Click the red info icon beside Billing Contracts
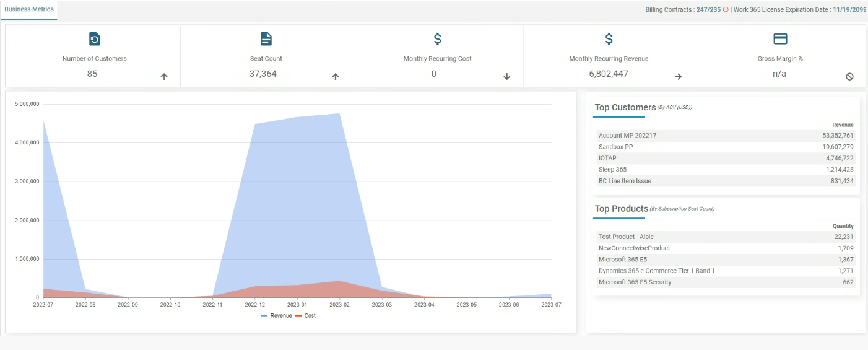 726,10
